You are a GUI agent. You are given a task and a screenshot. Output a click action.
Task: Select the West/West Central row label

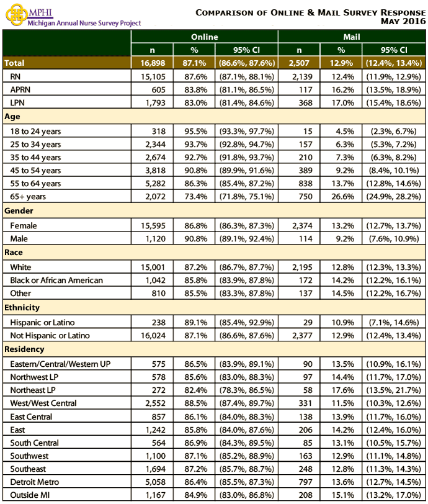[43, 403]
